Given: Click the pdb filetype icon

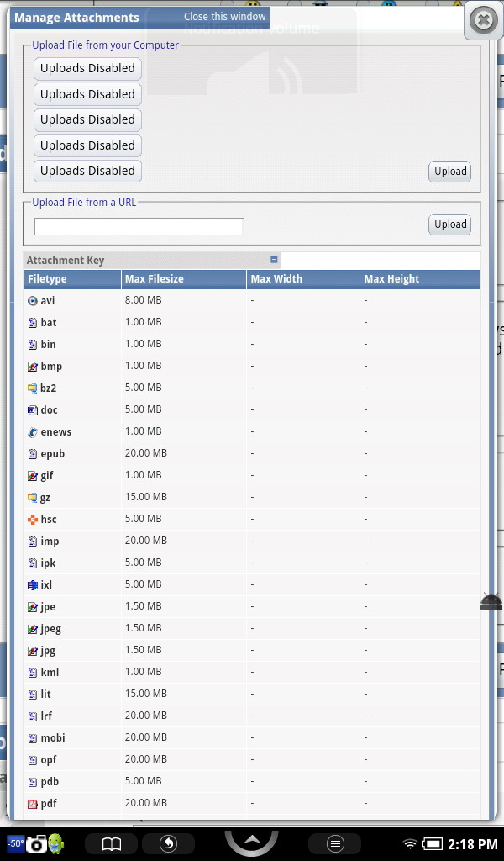Looking at the screenshot, I should coord(33,782).
